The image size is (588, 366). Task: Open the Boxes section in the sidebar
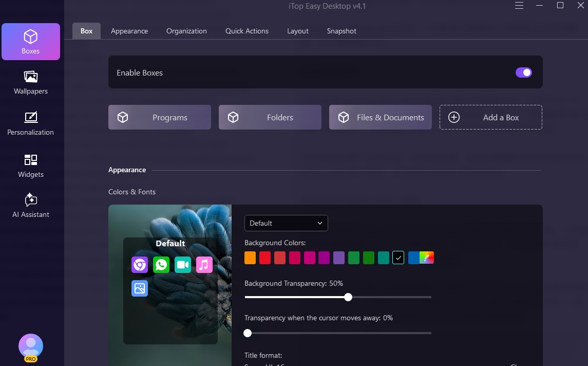[30, 41]
